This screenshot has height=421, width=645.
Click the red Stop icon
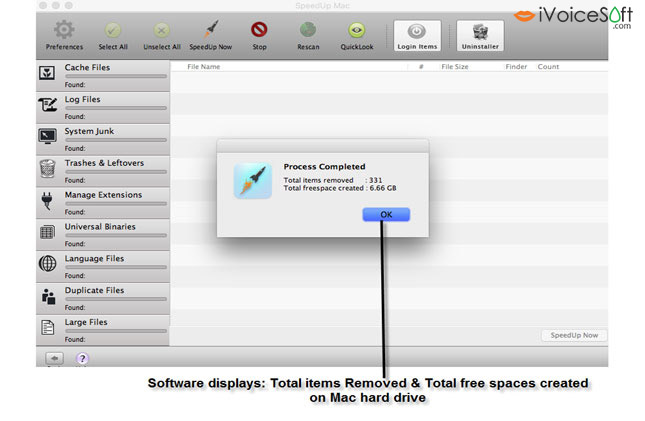(259, 30)
